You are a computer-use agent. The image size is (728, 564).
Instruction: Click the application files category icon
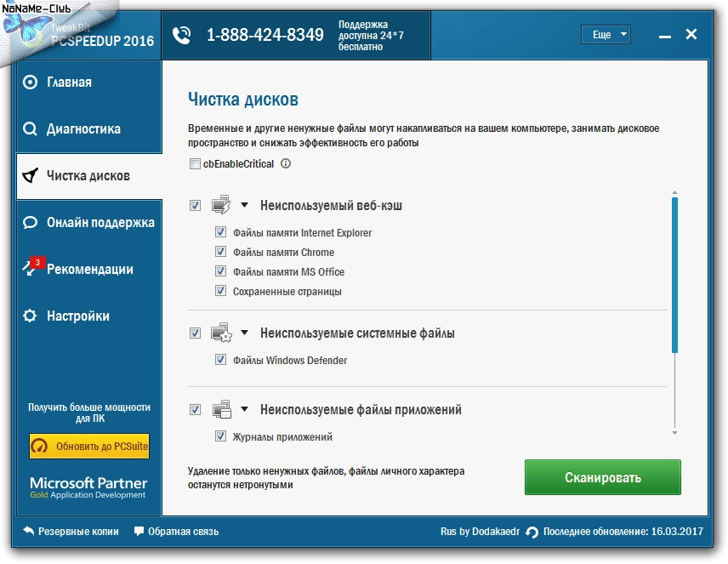click(x=222, y=409)
